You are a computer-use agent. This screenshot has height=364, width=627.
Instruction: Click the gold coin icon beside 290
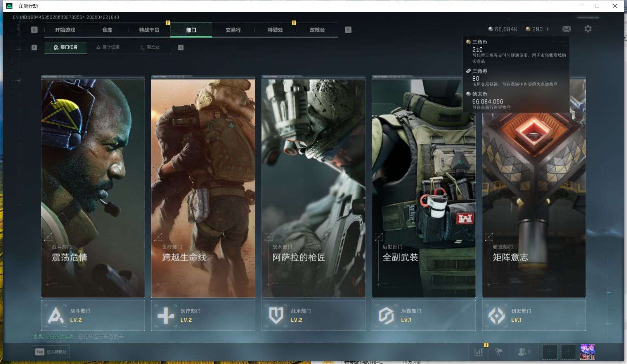[528, 29]
